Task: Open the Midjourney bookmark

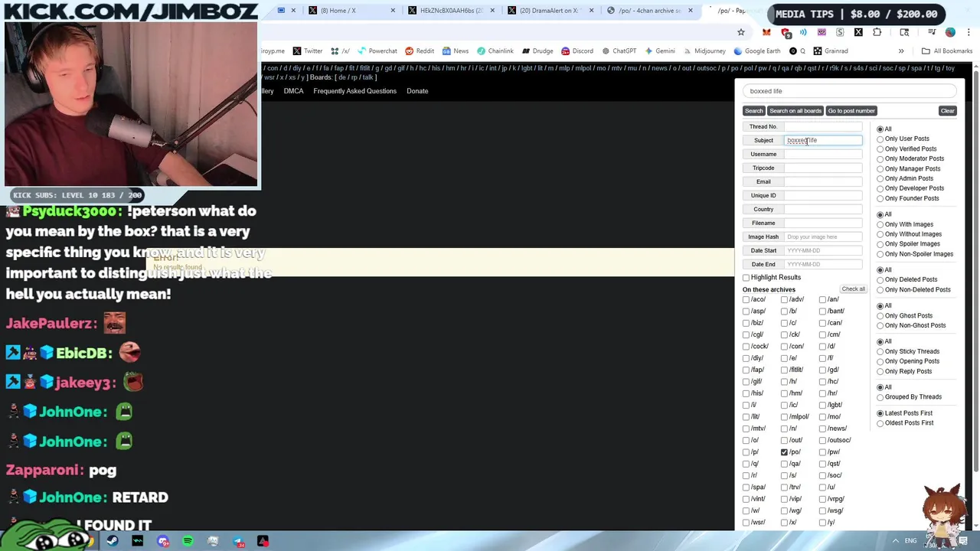Action: [x=704, y=51]
